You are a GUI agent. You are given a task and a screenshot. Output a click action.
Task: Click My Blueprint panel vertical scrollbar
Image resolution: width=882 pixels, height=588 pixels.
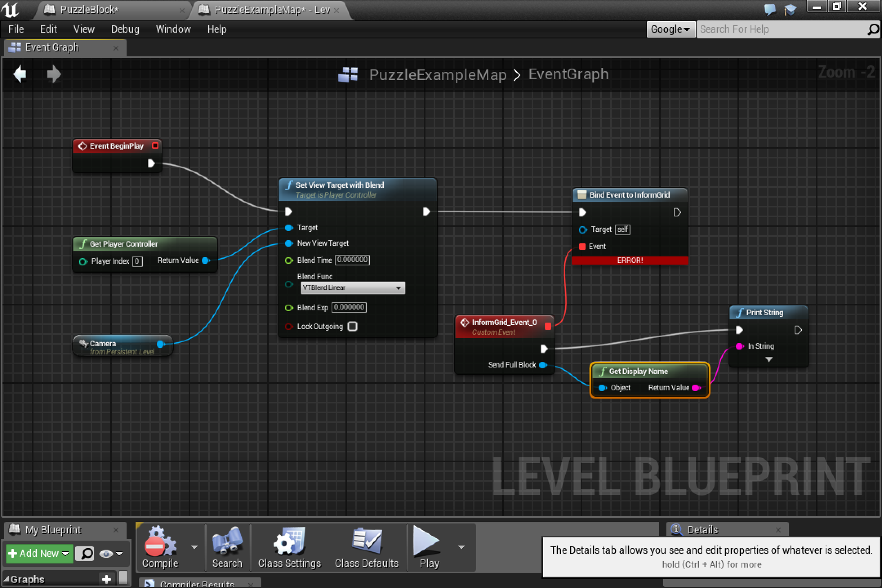click(123, 578)
